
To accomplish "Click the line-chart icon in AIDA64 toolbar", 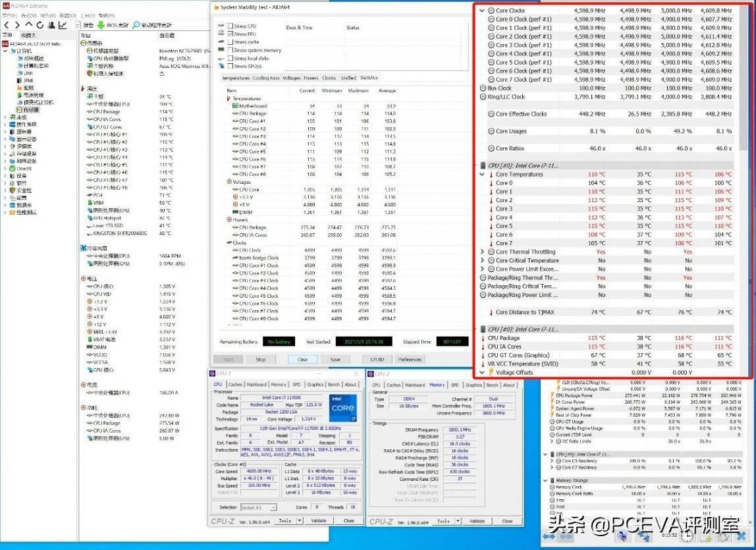I will coord(63,25).
